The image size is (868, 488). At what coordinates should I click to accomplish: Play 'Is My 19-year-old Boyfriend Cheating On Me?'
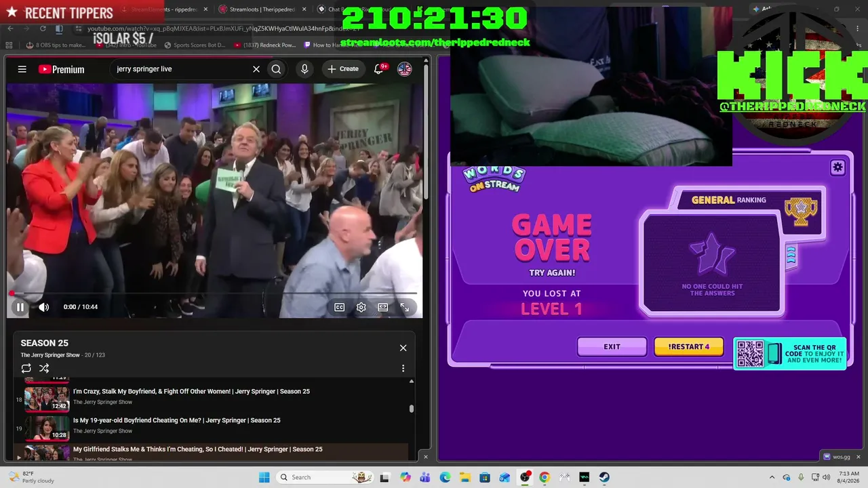coord(176,421)
